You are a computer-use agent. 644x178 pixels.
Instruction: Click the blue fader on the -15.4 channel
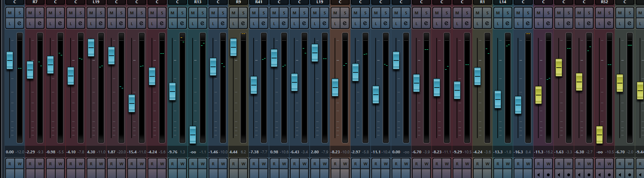(132, 104)
